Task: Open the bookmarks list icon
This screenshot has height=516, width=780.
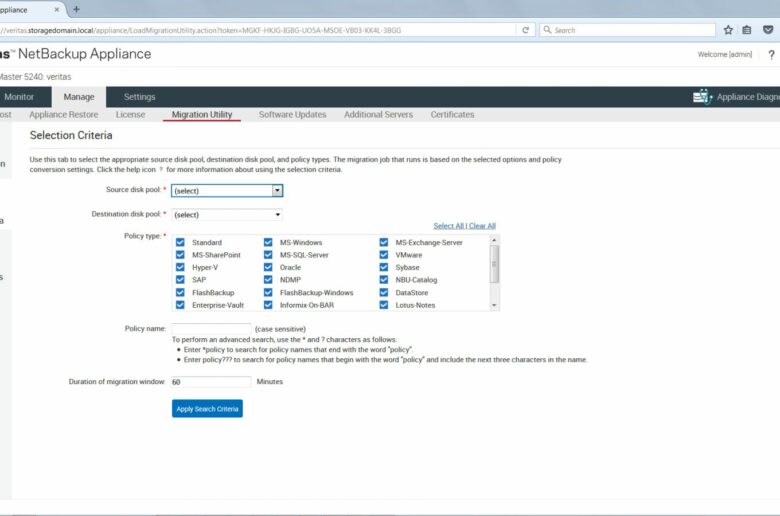Action: coord(747,30)
